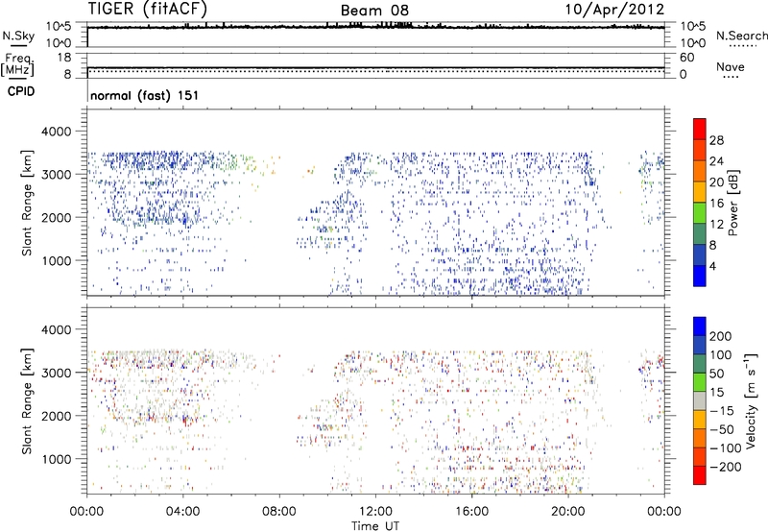
Task: Click the 28 tick on the Power scale
Action: pyautogui.click(x=716, y=140)
